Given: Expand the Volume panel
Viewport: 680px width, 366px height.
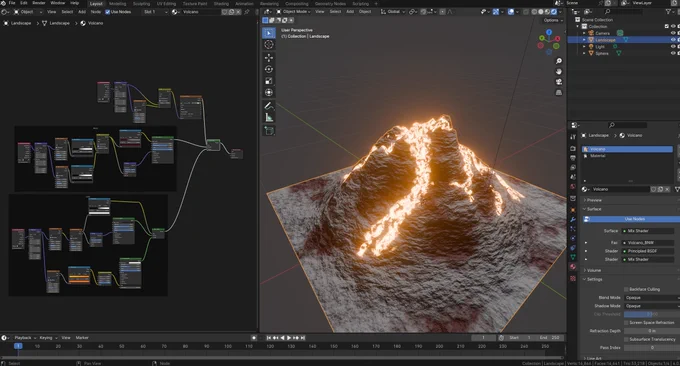Looking at the screenshot, I should click(x=594, y=270).
